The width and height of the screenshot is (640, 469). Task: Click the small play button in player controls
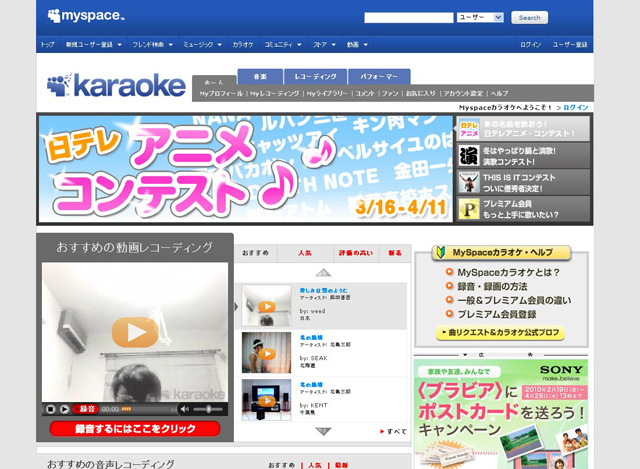pyautogui.click(x=64, y=409)
